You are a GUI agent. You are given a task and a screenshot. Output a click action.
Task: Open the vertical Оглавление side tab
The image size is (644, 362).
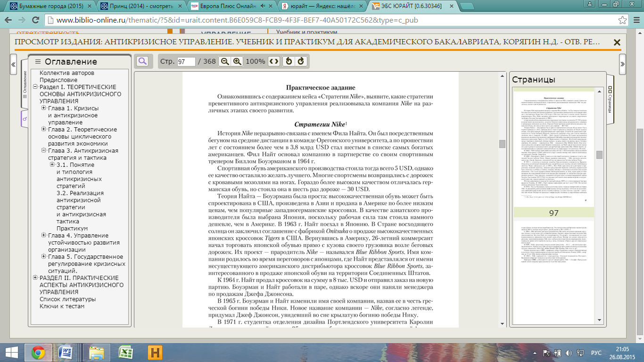click(x=25, y=84)
